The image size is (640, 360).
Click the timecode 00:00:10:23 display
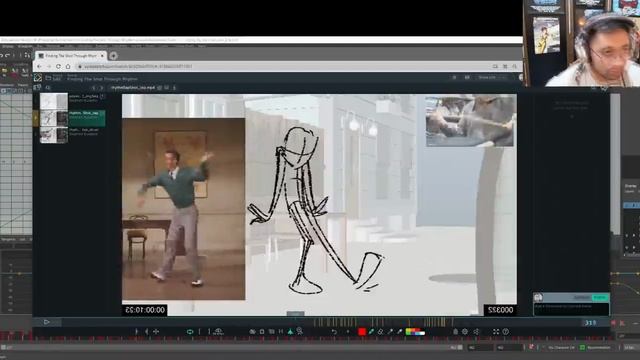coord(145,310)
